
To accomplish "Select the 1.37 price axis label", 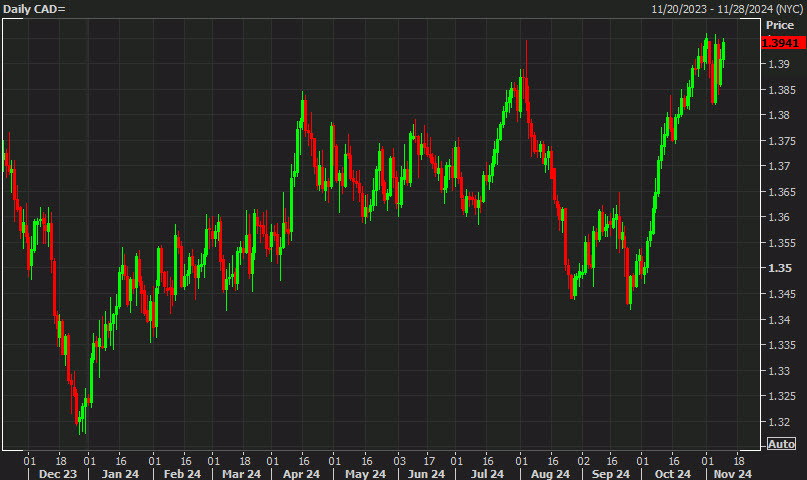I will tap(779, 166).
